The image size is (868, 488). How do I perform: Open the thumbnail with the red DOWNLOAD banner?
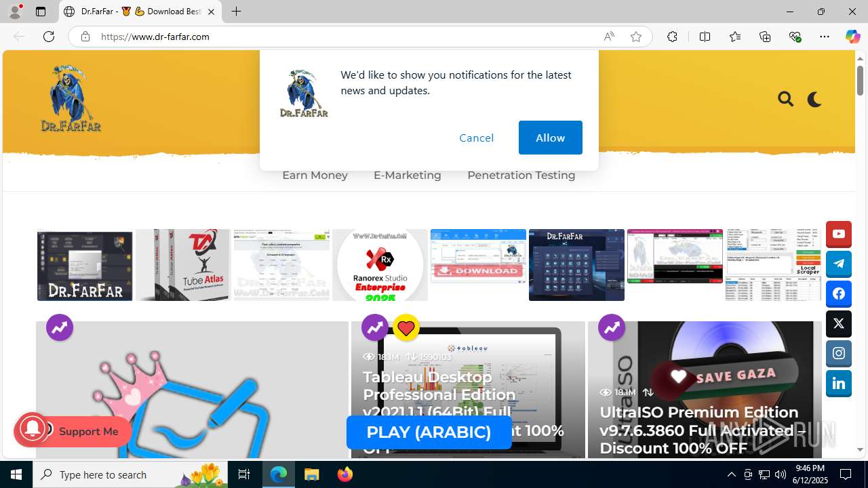(478, 256)
